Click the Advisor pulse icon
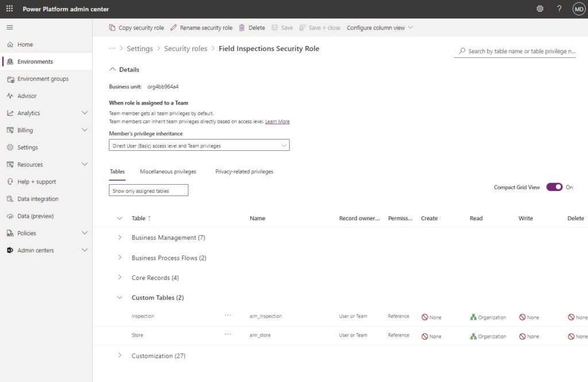Image resolution: width=588 pixels, height=382 pixels. tap(10, 96)
